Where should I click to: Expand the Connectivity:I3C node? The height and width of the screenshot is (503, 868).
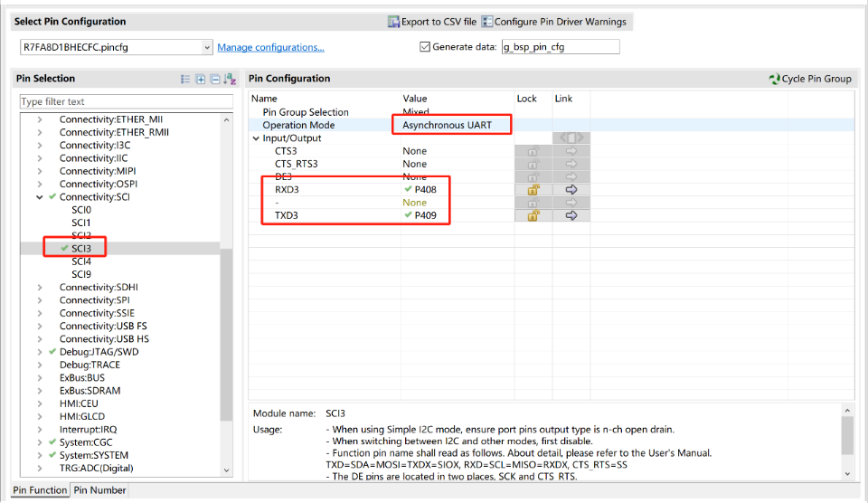(39, 145)
